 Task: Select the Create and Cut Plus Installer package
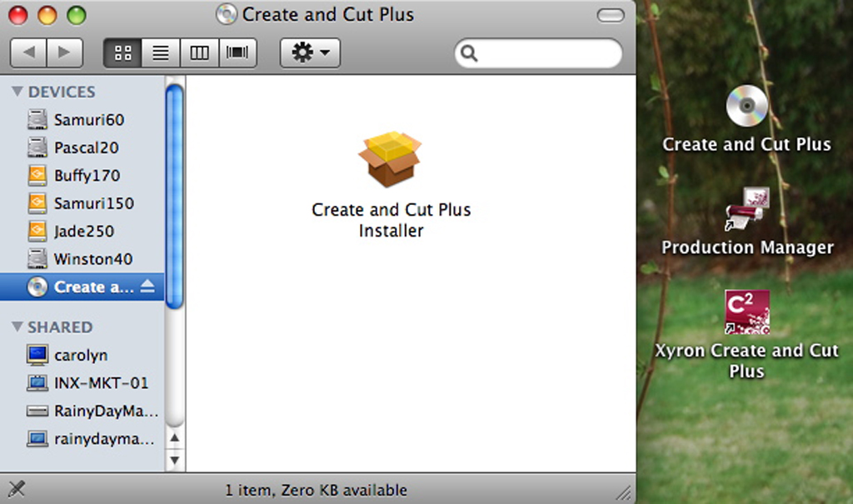click(390, 159)
